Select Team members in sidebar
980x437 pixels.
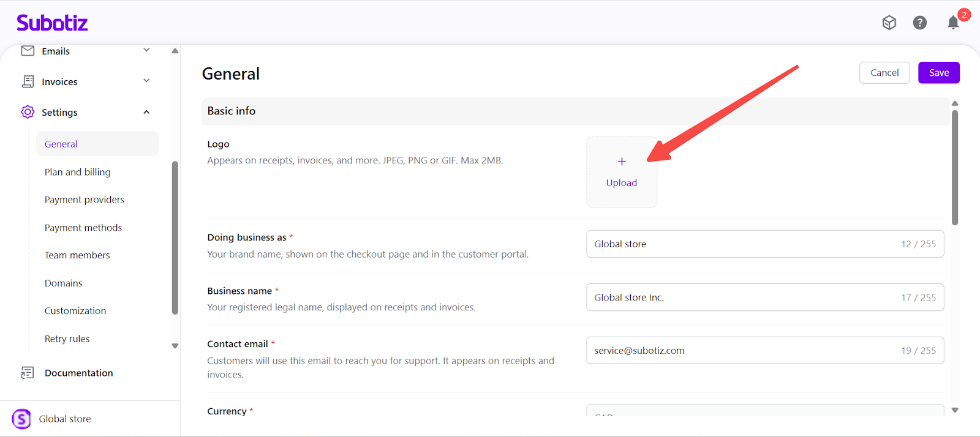coord(77,255)
